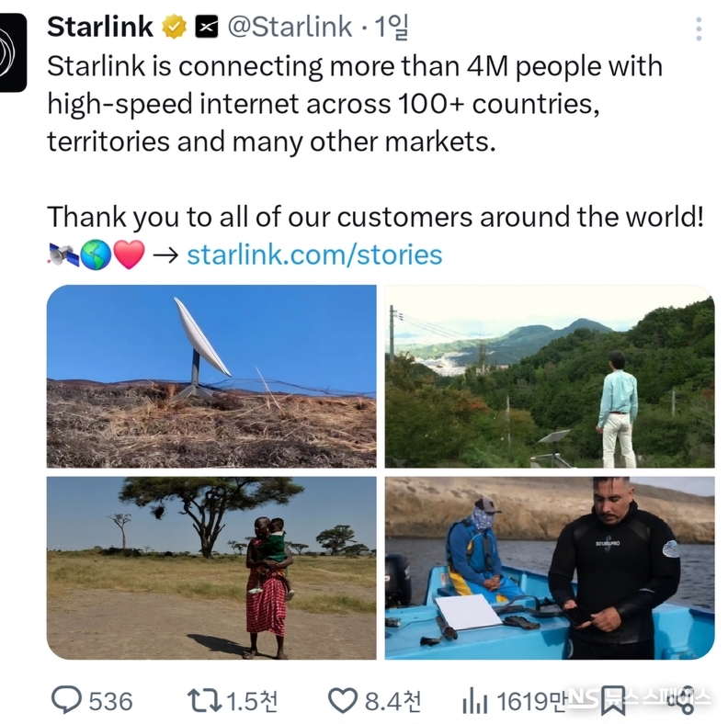Like the tweet with the heart icon
The width and height of the screenshot is (728, 724).
click(343, 700)
